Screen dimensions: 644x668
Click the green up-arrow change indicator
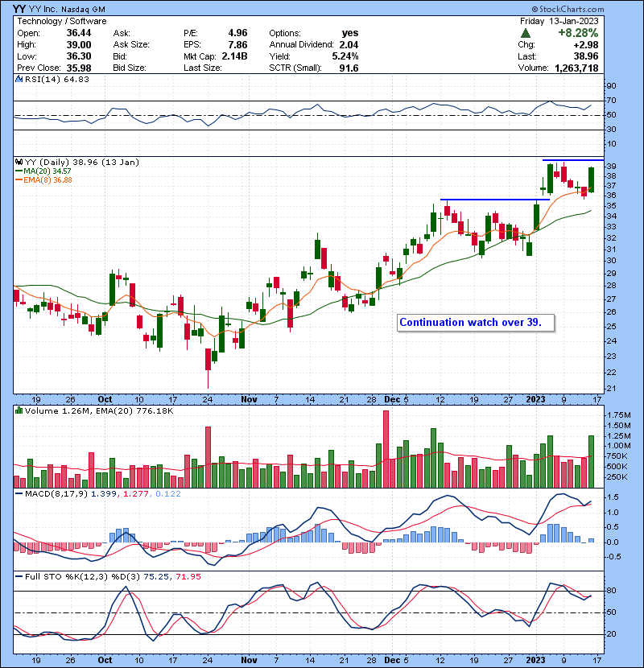coord(525,33)
